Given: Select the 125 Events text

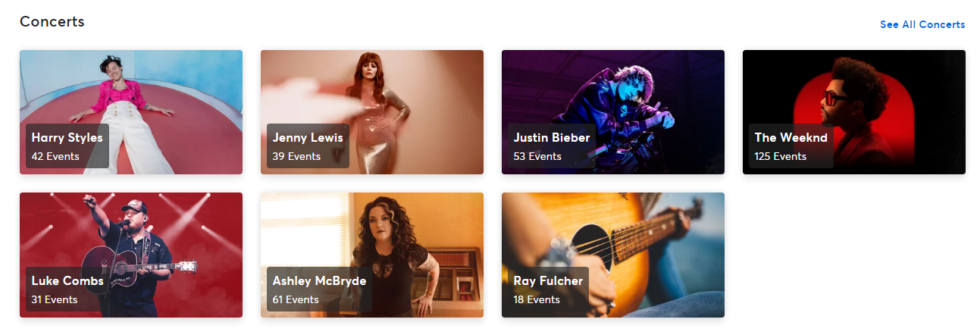Looking at the screenshot, I should 781,156.
